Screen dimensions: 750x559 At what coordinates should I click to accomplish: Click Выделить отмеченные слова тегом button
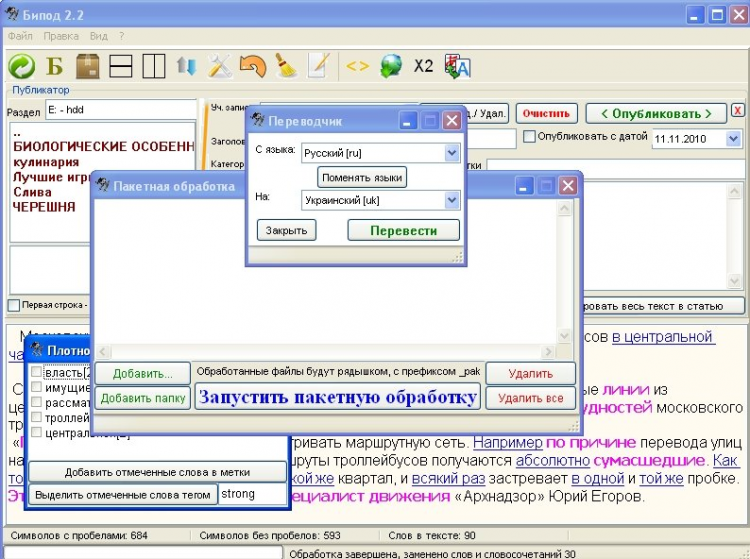click(x=123, y=495)
